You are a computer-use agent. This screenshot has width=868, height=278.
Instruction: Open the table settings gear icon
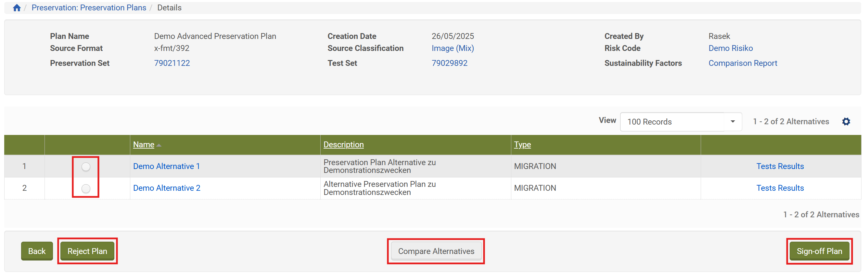[846, 122]
